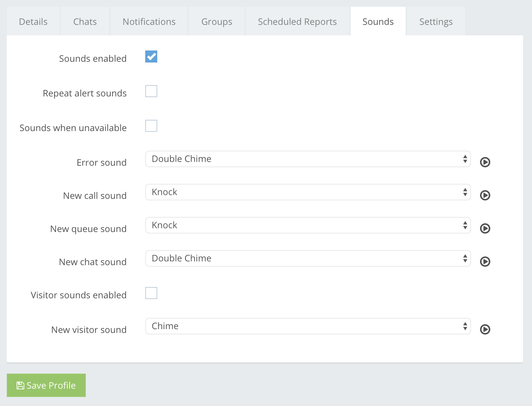Expand the New call sound dropdown
This screenshot has width=532, height=406.
pos(308,192)
